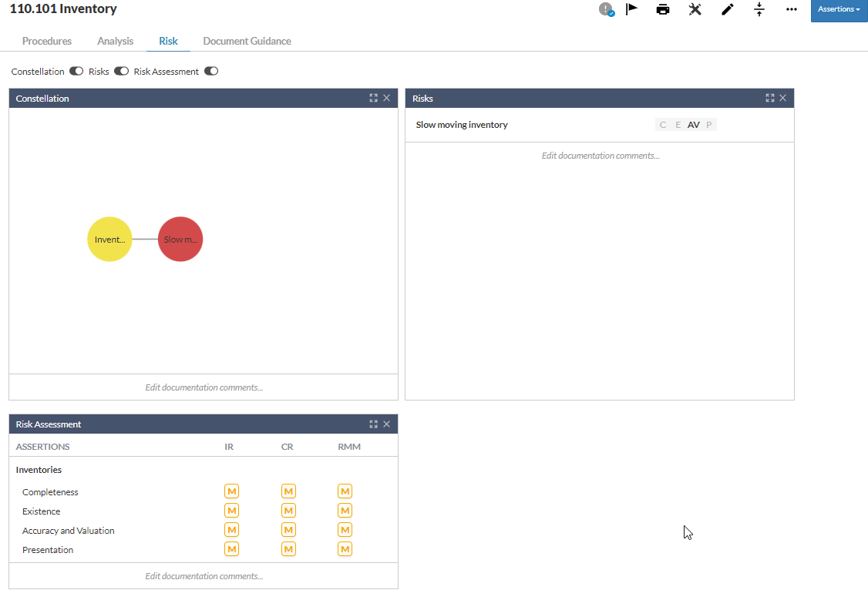Viewport: 868px width, 590px height.
Task: Toggle the Constellation panel switch
Action: pos(76,72)
